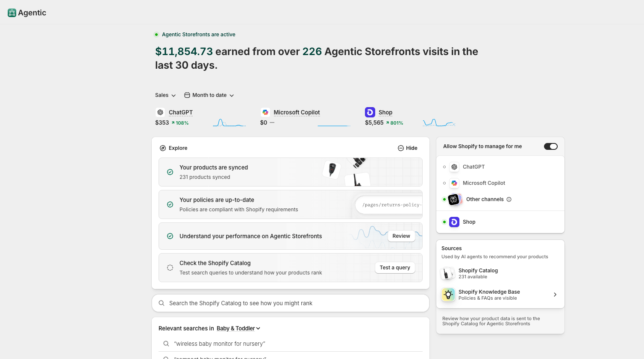The width and height of the screenshot is (644, 359).
Task: Click the Review button
Action: click(x=401, y=236)
